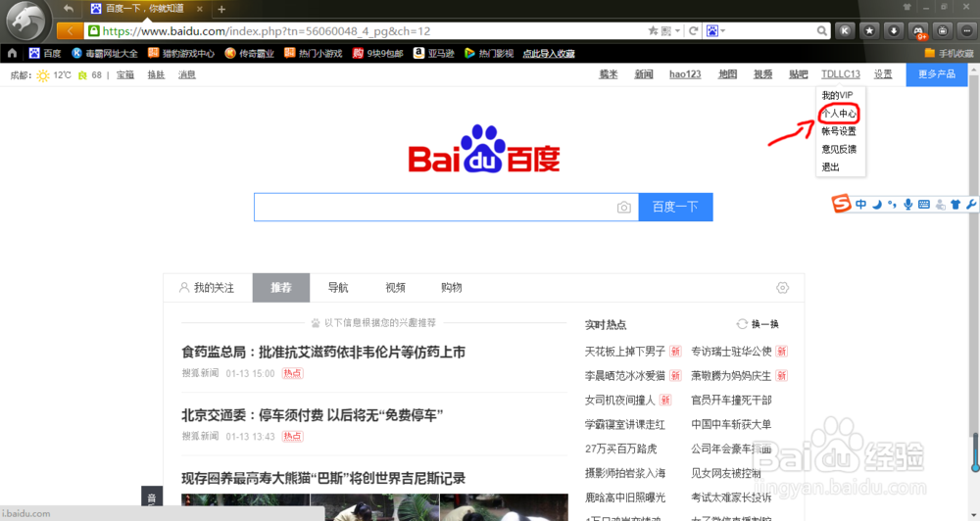Image resolution: width=980 pixels, height=521 pixels.
Task: Open the TV video toolbar button
Action: click(x=943, y=30)
